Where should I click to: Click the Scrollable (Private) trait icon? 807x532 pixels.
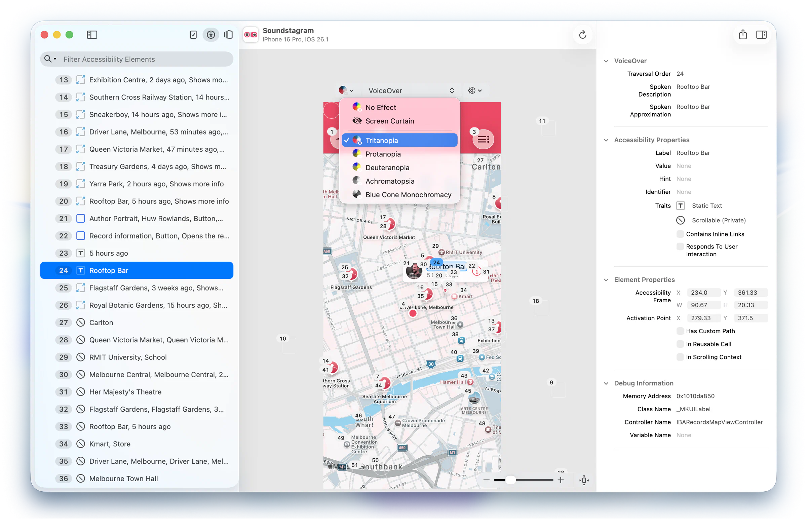680,220
